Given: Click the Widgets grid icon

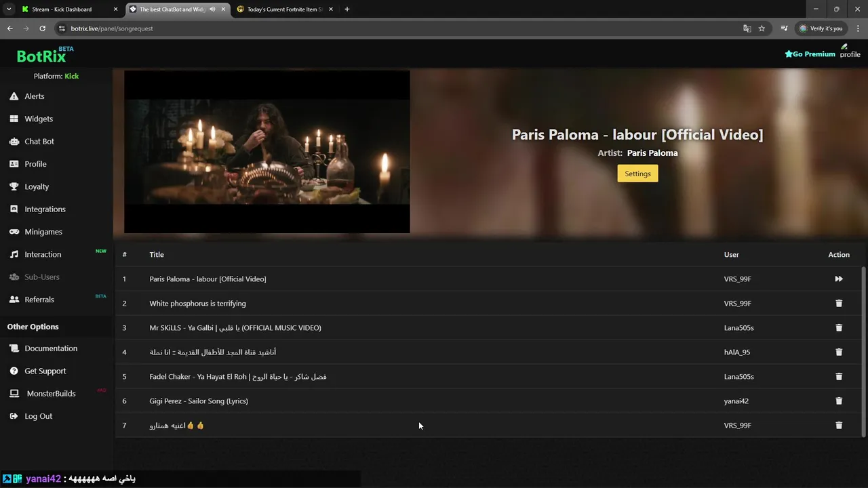Looking at the screenshot, I should tap(14, 119).
